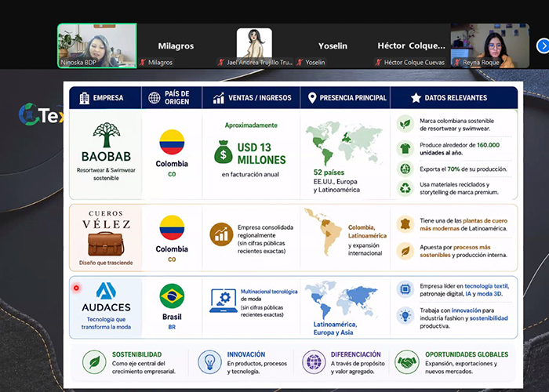549x392 pixels.
Task: Click the Colombia flag in Cueros Vélez row
Action: point(172,227)
